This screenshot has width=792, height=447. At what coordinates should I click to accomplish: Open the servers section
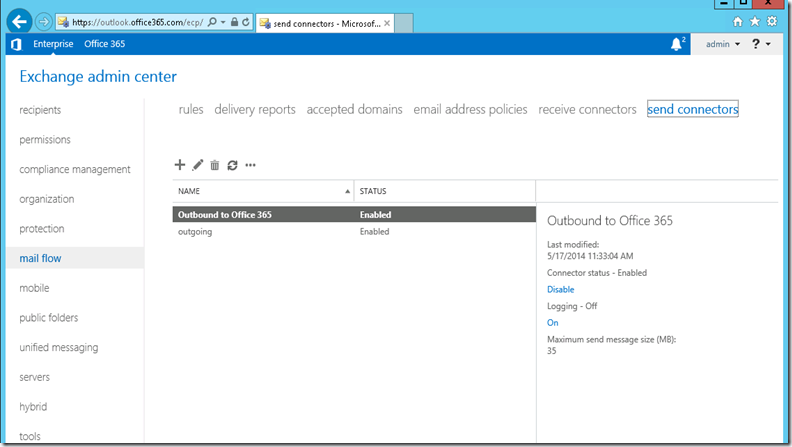pyautogui.click(x=34, y=377)
